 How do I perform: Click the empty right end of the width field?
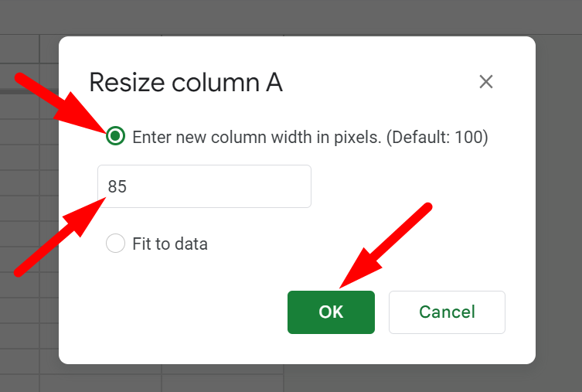point(286,186)
